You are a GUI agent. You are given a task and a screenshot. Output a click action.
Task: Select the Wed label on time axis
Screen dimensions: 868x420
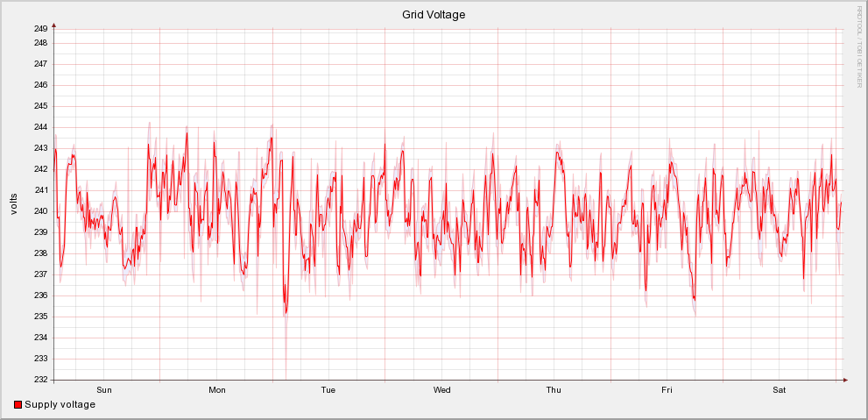pos(442,390)
